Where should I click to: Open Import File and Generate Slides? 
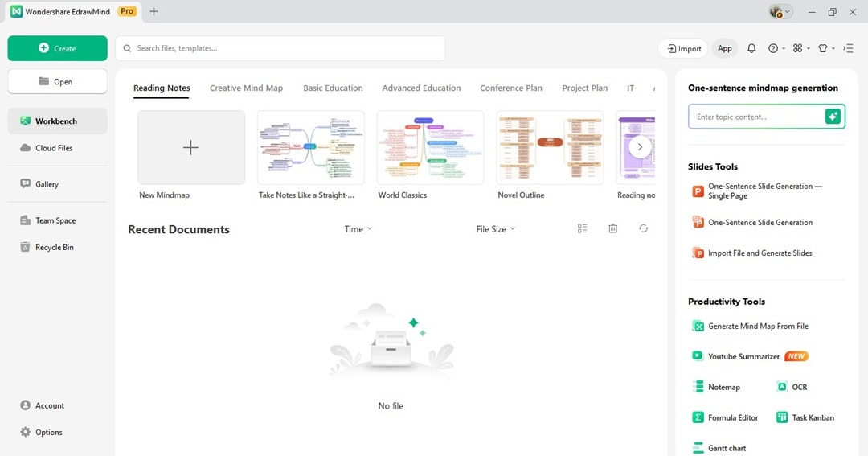pos(751,253)
